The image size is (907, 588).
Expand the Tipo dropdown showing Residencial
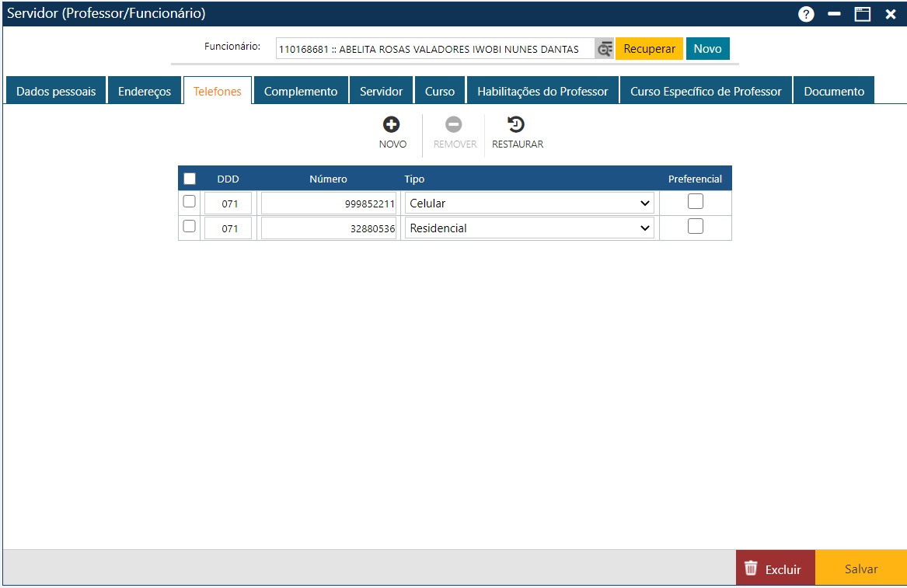click(529, 228)
